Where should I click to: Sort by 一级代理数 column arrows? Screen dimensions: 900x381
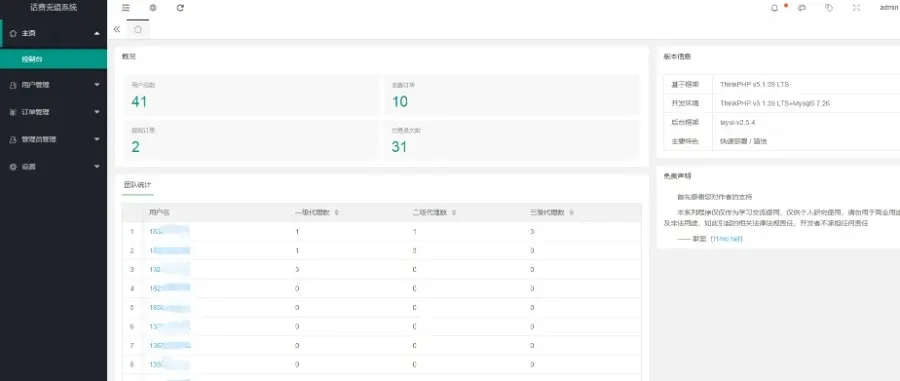336,212
